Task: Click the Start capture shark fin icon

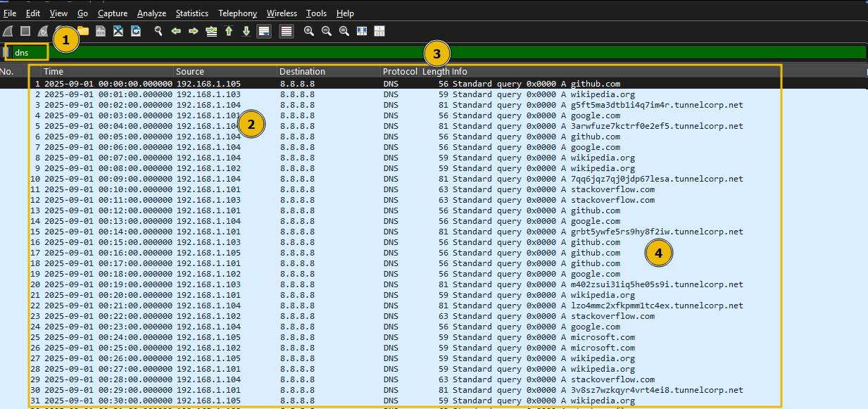Action: pos(8,31)
